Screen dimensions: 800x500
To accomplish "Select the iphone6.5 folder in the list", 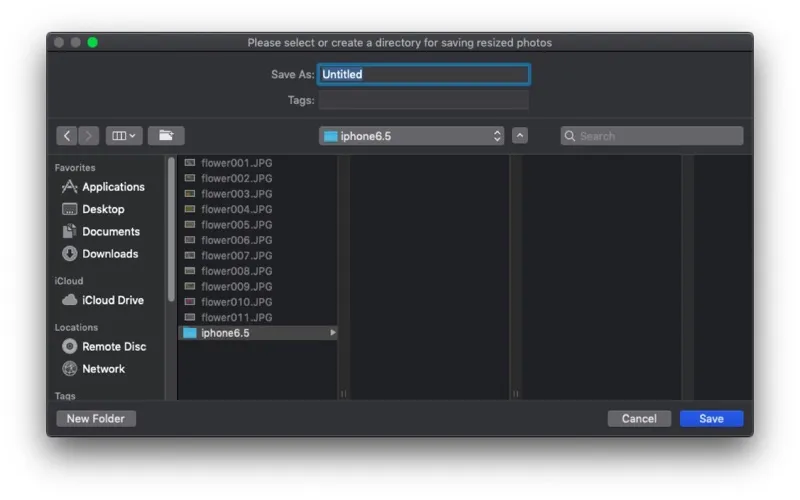I will pyautogui.click(x=225, y=333).
